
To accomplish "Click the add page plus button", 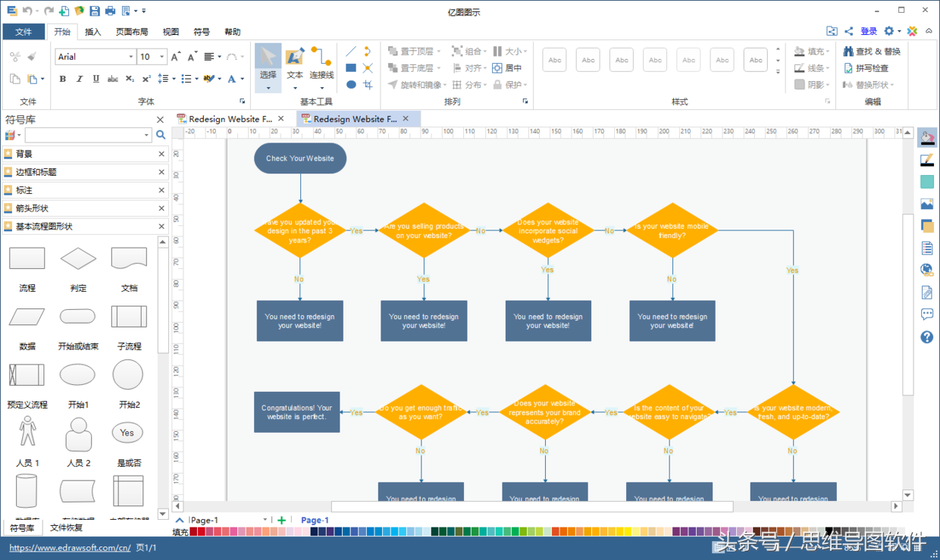I will [281, 520].
